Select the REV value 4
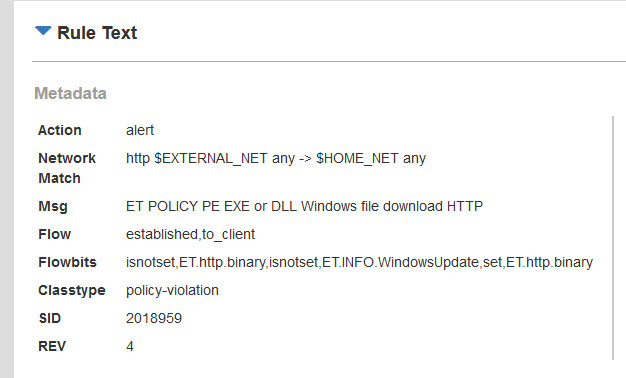Viewport: 626px width, 378px height. tap(130, 346)
